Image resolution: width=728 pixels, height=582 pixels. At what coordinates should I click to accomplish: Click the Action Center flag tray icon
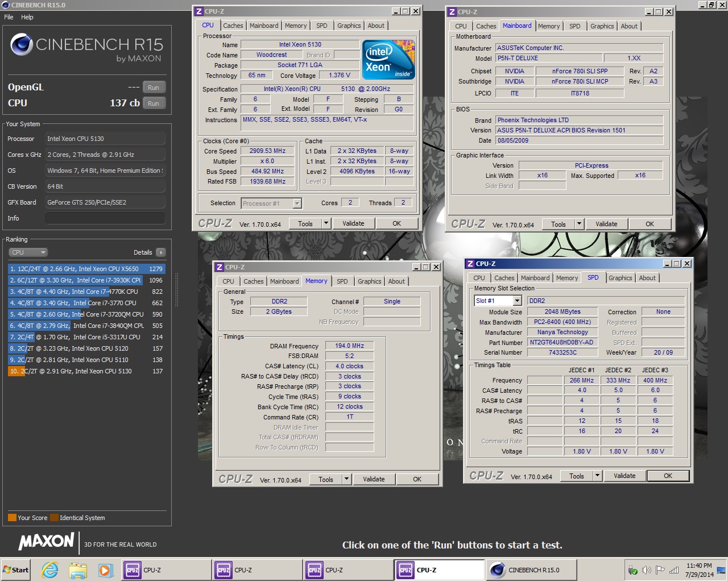(660, 570)
